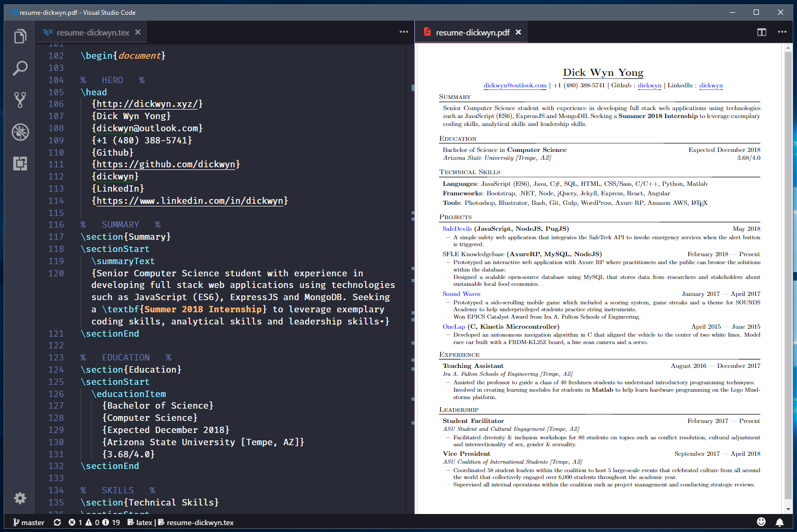Click the {Dick Wyn Yong} code line
Viewport: 797px width, 532px height.
point(131,116)
